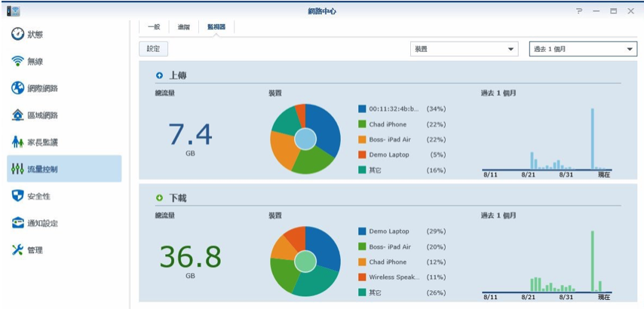This screenshot has height=312, width=644.
Task: Click the 00:11:32:4b:b... upload device label
Action: pos(394,109)
